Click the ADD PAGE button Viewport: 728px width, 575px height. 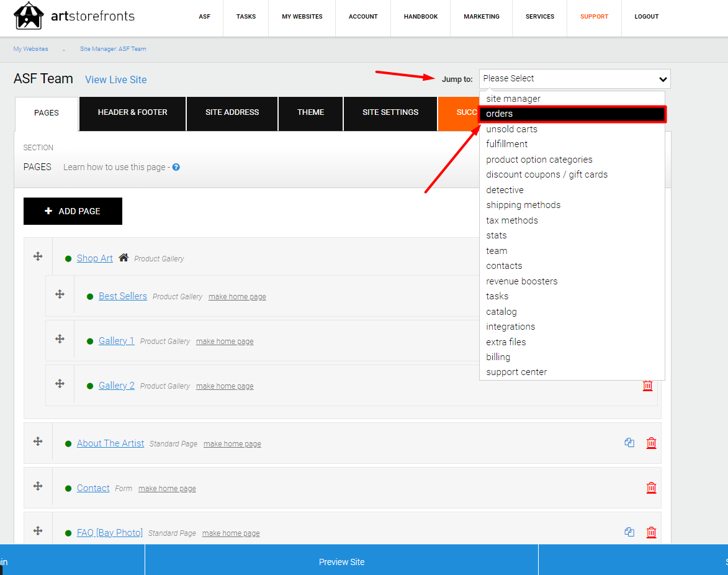(x=73, y=211)
